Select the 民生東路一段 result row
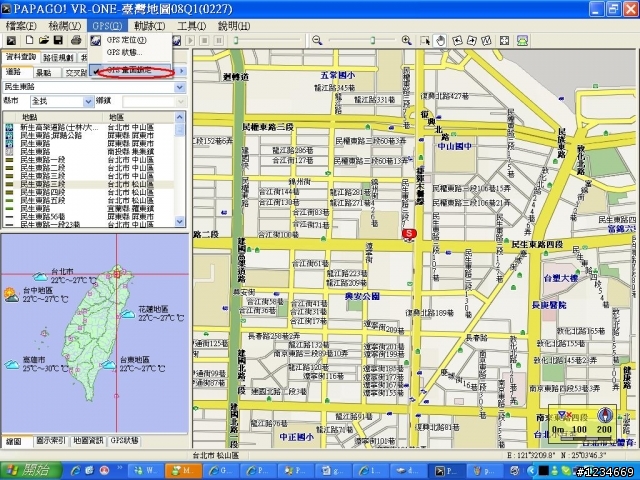640x480 pixels. (89, 160)
